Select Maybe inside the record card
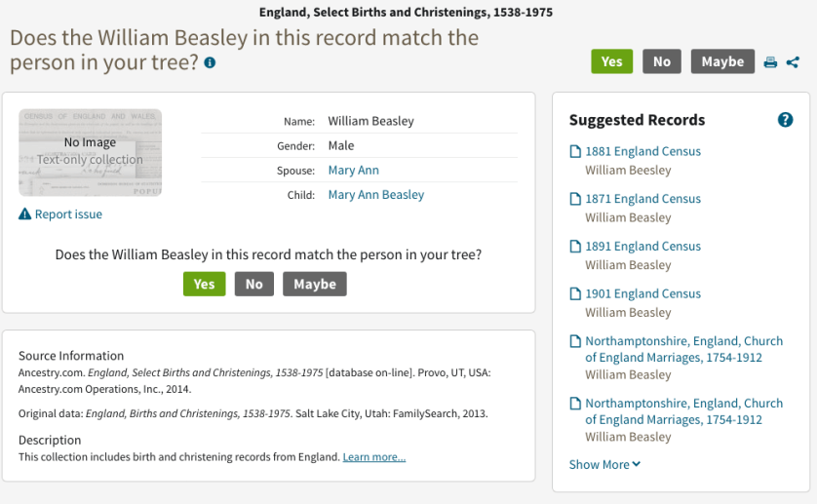 pos(314,284)
